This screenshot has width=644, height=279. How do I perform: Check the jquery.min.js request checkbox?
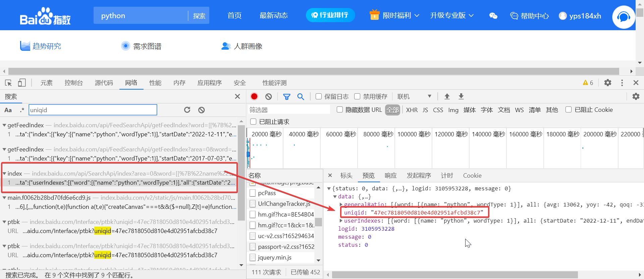click(253, 258)
